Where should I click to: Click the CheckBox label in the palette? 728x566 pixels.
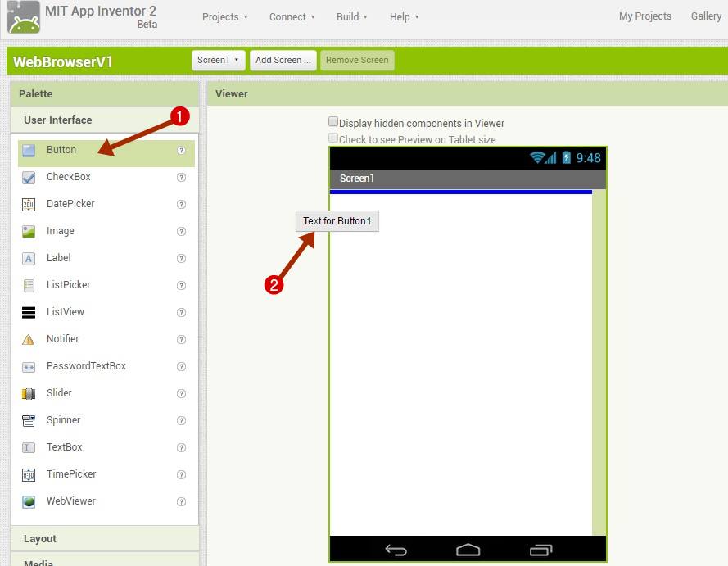pos(68,176)
